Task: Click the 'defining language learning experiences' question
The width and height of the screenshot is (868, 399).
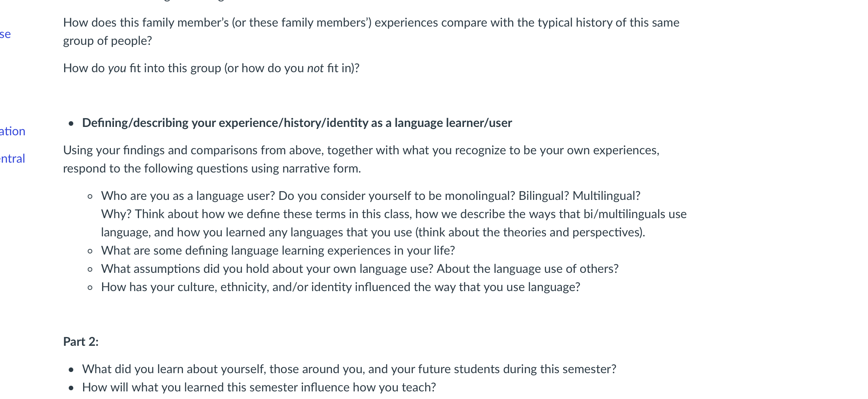Action: [278, 250]
